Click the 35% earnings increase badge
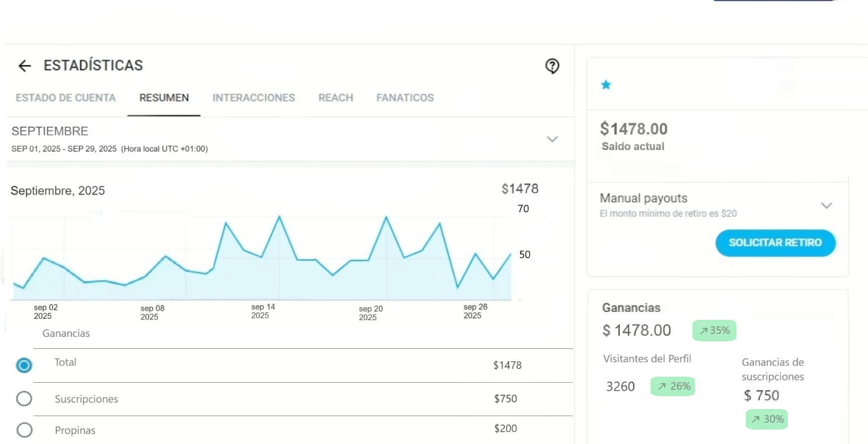 point(714,330)
